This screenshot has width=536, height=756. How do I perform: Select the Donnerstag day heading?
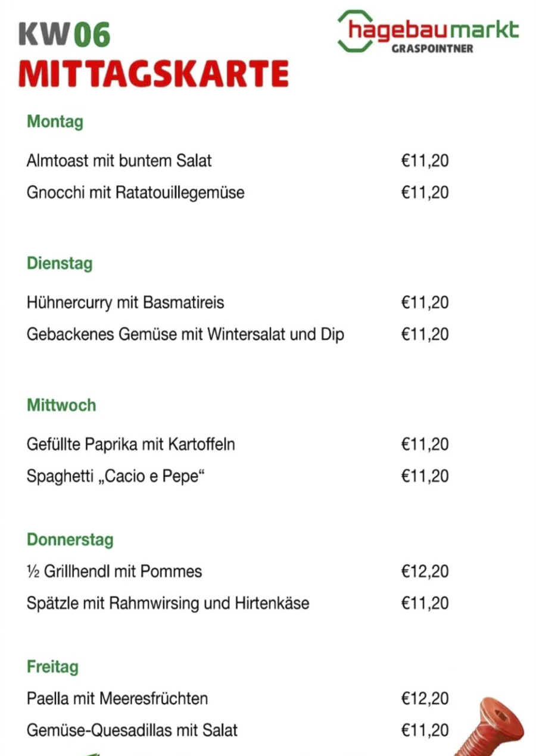70,540
